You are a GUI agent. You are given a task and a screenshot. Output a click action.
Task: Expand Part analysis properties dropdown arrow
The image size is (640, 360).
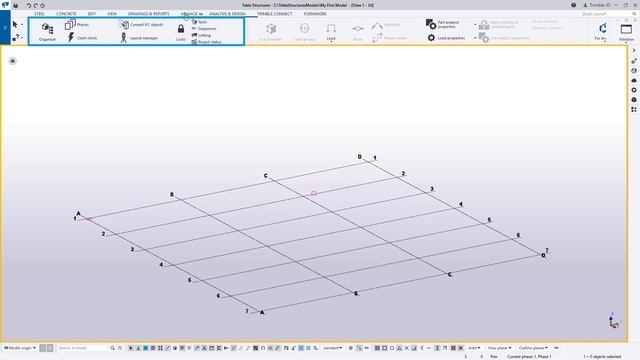coord(475,25)
